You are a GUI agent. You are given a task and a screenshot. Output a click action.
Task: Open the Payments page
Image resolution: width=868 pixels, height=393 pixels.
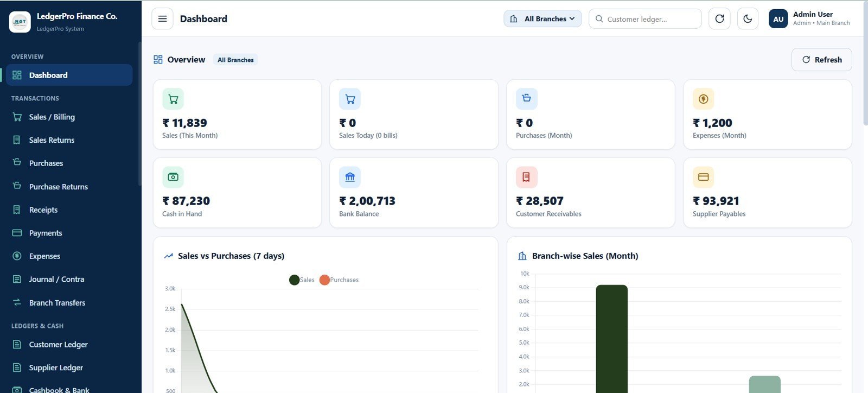click(69, 233)
